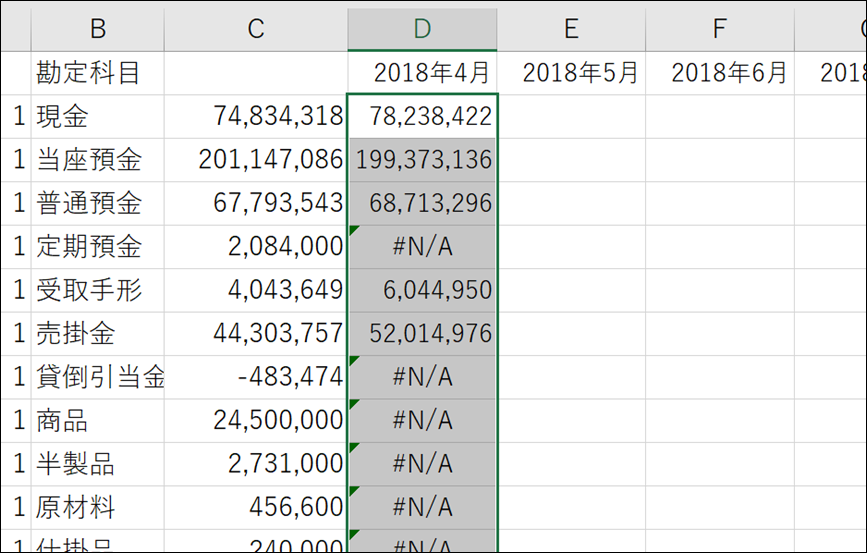Select column E header
Image resolution: width=867 pixels, height=553 pixels.
[571, 29]
